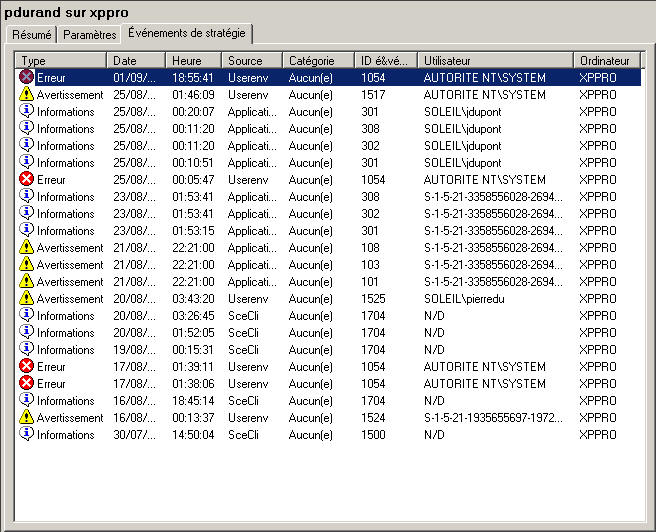
Task: Switch to the Résumé tab
Action: (x=31, y=35)
